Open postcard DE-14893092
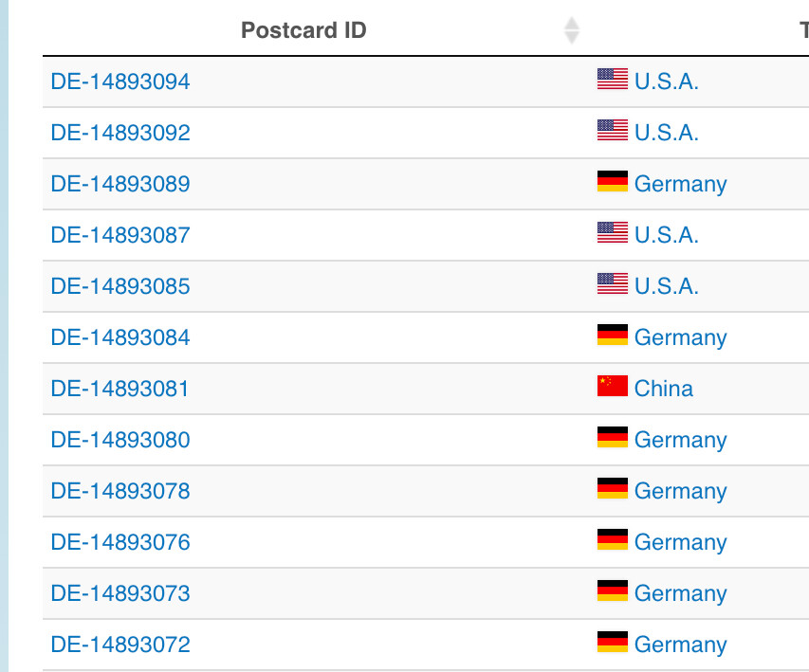 click(x=120, y=133)
